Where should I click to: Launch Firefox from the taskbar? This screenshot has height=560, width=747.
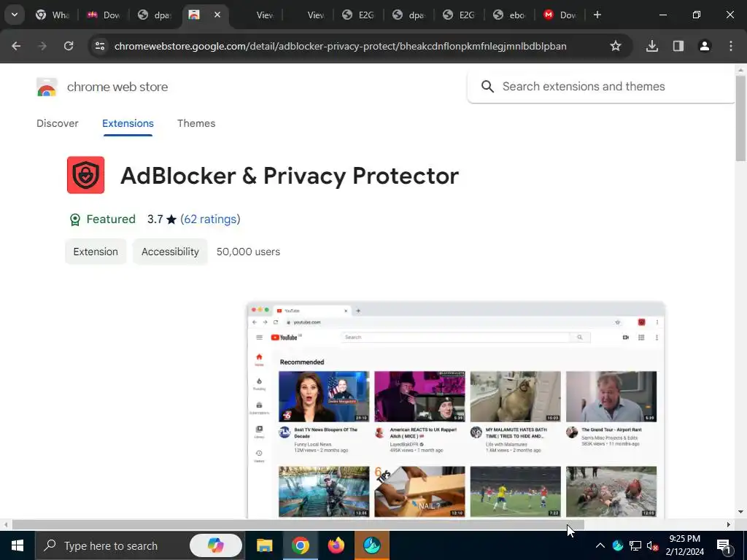[336, 545]
